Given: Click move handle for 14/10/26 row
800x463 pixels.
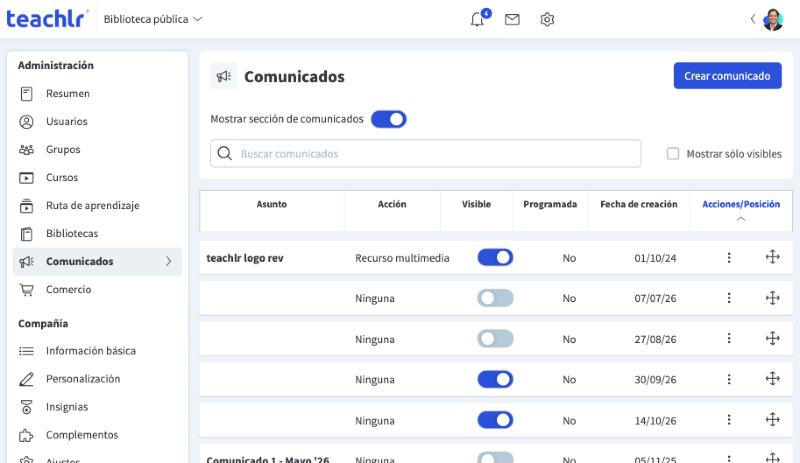Looking at the screenshot, I should click(x=772, y=420).
